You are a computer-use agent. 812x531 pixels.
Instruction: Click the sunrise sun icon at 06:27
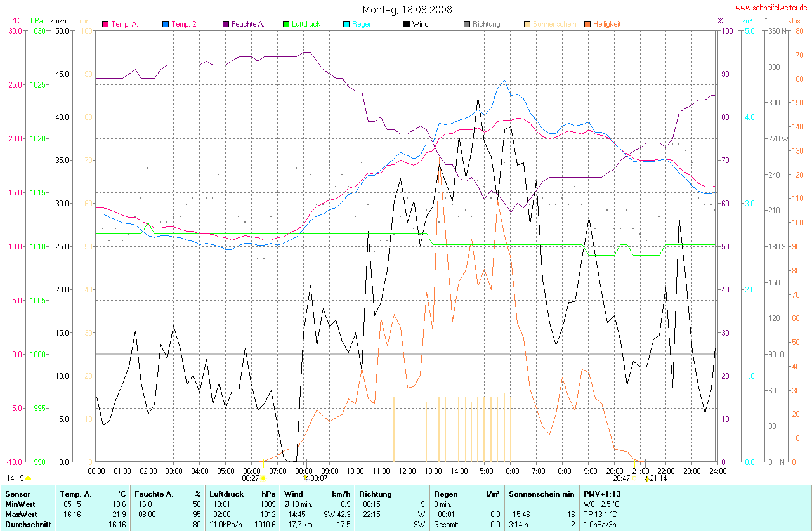[x=263, y=478]
